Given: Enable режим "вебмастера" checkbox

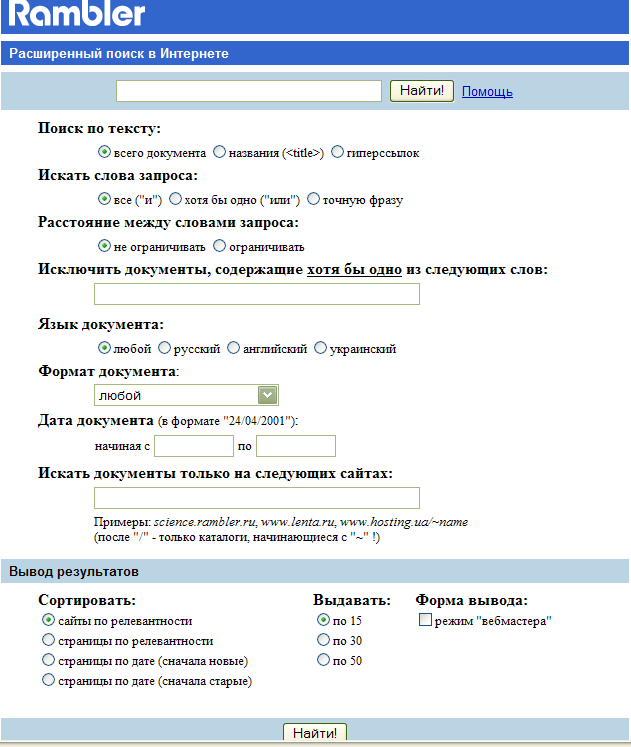Looking at the screenshot, I should pyautogui.click(x=425, y=620).
